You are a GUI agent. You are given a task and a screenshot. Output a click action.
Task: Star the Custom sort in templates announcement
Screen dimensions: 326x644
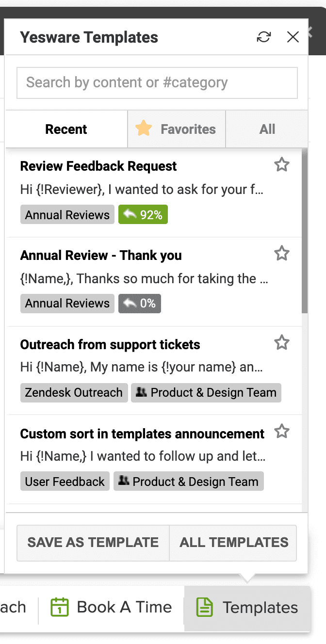[282, 432]
